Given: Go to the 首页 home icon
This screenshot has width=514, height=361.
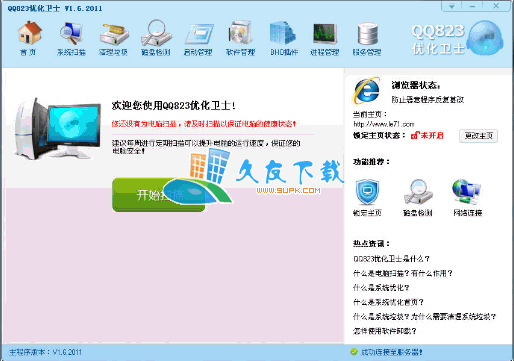Looking at the screenshot, I should 29,38.
